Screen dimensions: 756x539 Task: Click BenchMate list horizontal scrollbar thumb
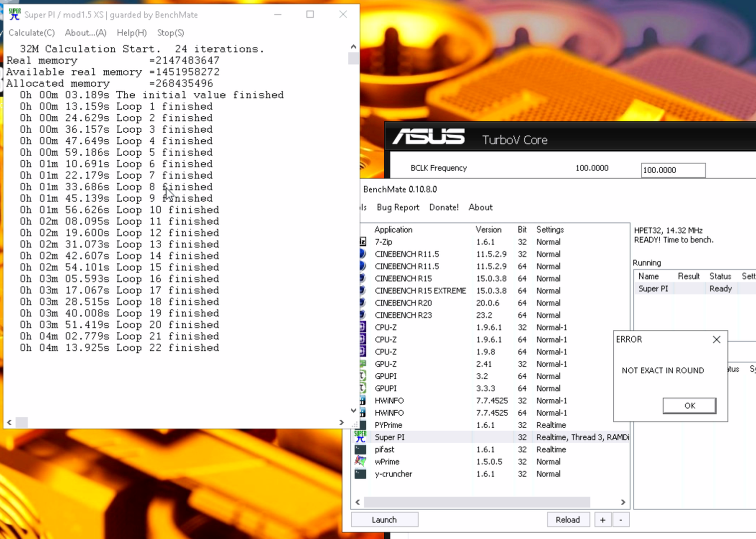477,502
